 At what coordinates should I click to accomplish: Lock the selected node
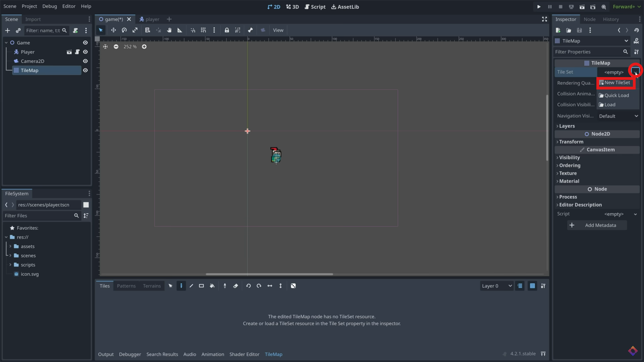point(227,30)
